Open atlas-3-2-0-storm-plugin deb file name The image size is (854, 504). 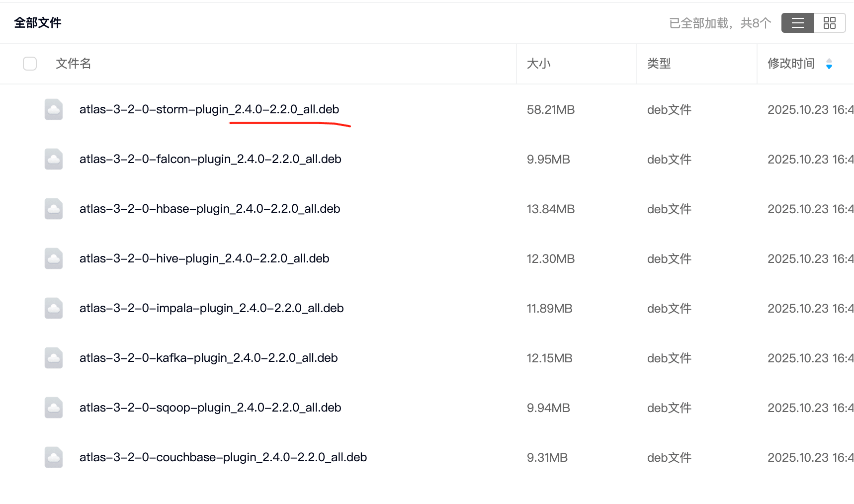point(209,109)
